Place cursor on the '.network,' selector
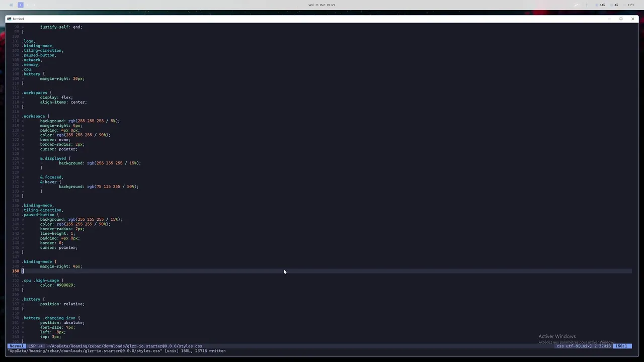 click(32, 60)
